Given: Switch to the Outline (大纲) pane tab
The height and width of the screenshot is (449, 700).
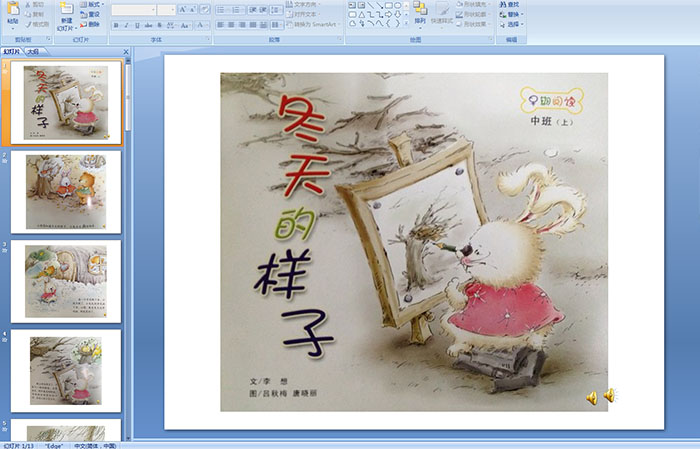Looking at the screenshot, I should pyautogui.click(x=33, y=52).
